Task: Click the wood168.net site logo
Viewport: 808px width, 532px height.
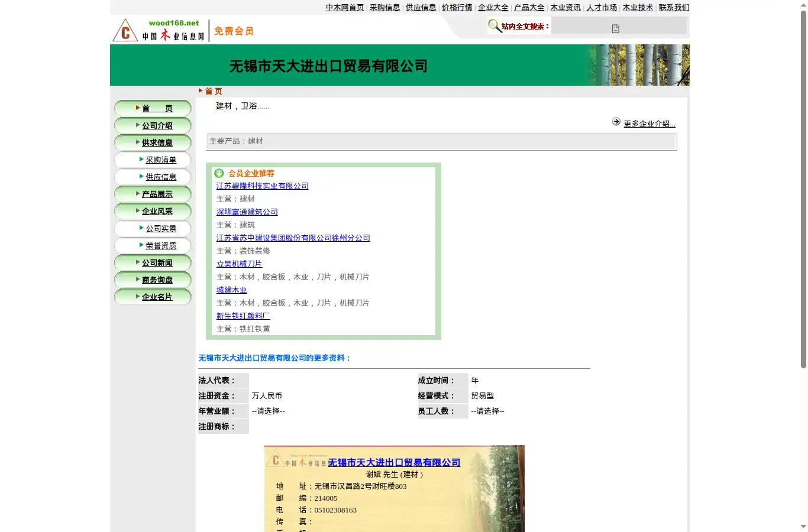Action: 159,30
